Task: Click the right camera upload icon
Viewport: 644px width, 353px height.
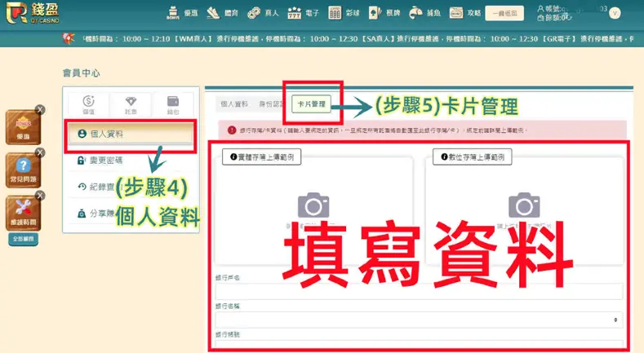Action: tap(524, 205)
